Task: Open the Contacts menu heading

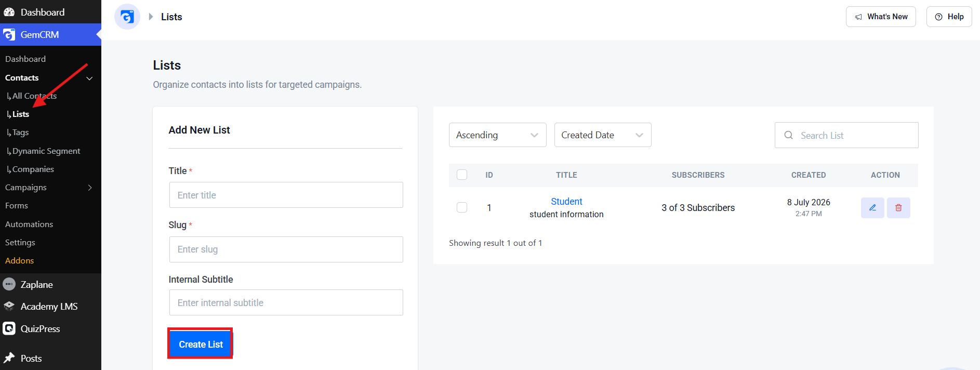Action: 22,77
